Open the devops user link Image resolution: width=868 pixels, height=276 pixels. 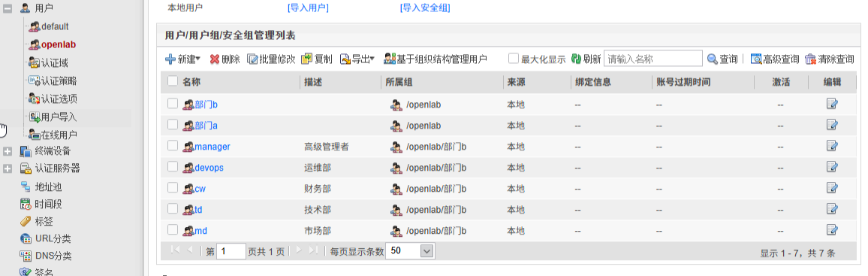pos(209,168)
